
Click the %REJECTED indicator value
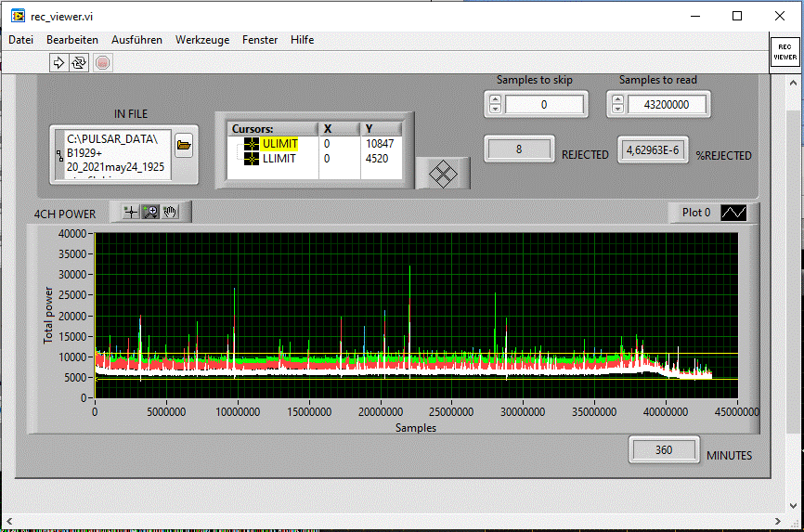653,150
